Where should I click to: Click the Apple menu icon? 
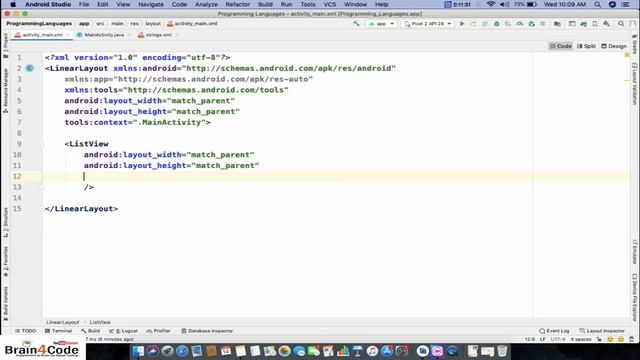[13, 4]
